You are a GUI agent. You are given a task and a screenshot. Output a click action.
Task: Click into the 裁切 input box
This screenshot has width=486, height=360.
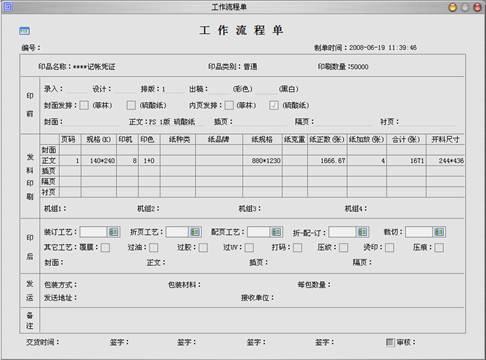click(x=419, y=232)
